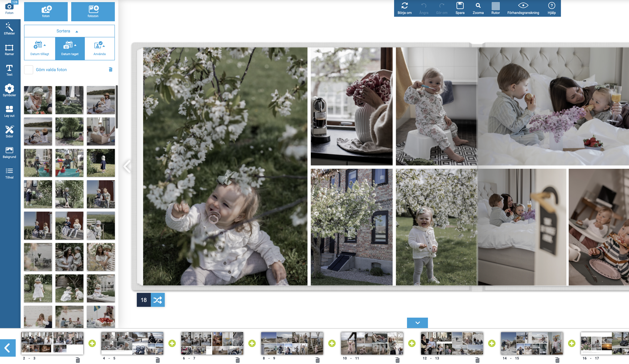Collapse the page strip with down chevron
Image resolution: width=629 pixels, height=364 pixels.
[x=417, y=323]
